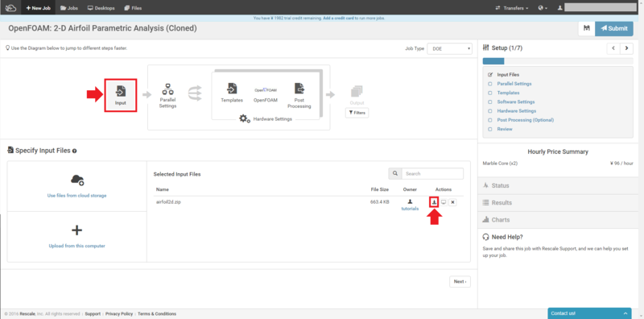
Task: Open Review in setup list
Action: pos(505,129)
